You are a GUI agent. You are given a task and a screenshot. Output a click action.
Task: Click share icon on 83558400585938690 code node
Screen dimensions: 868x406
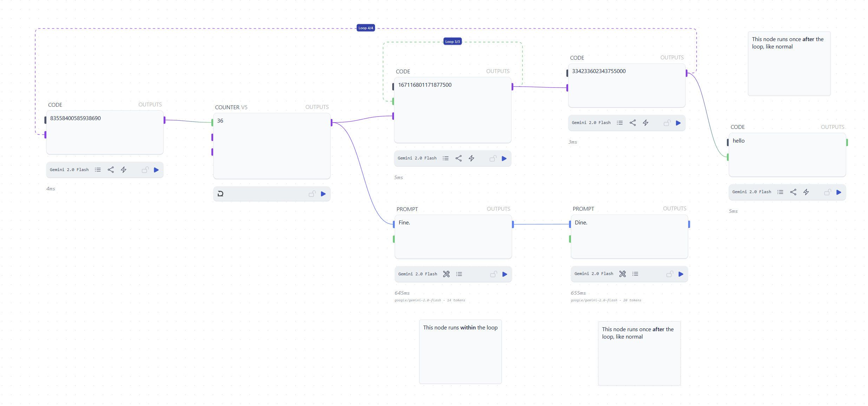111,170
